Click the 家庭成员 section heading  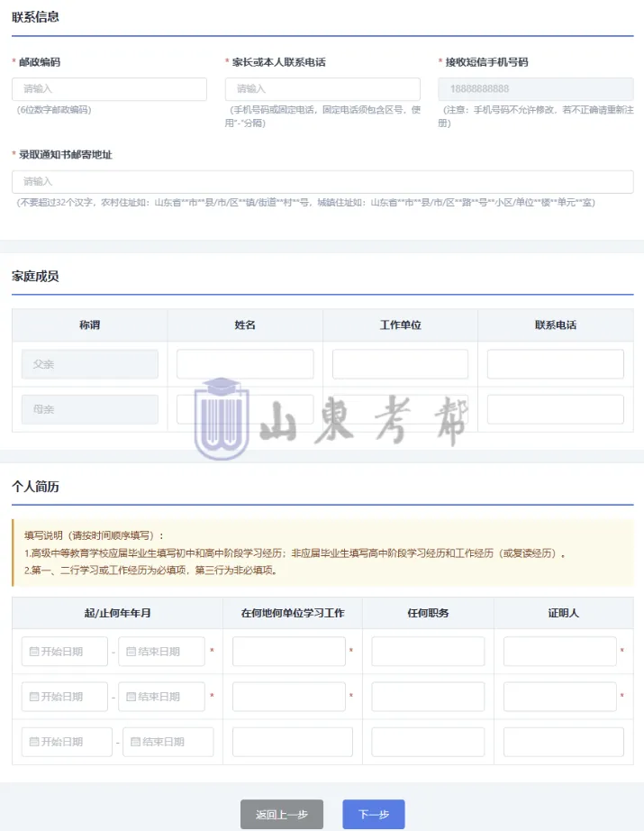point(35,276)
